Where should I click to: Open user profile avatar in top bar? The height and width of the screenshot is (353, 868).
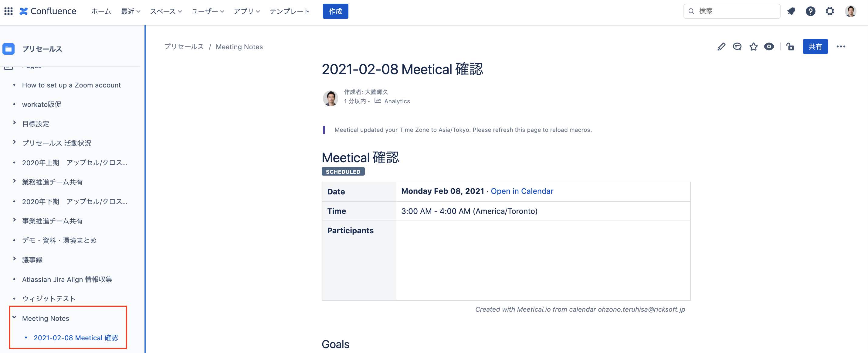[850, 11]
